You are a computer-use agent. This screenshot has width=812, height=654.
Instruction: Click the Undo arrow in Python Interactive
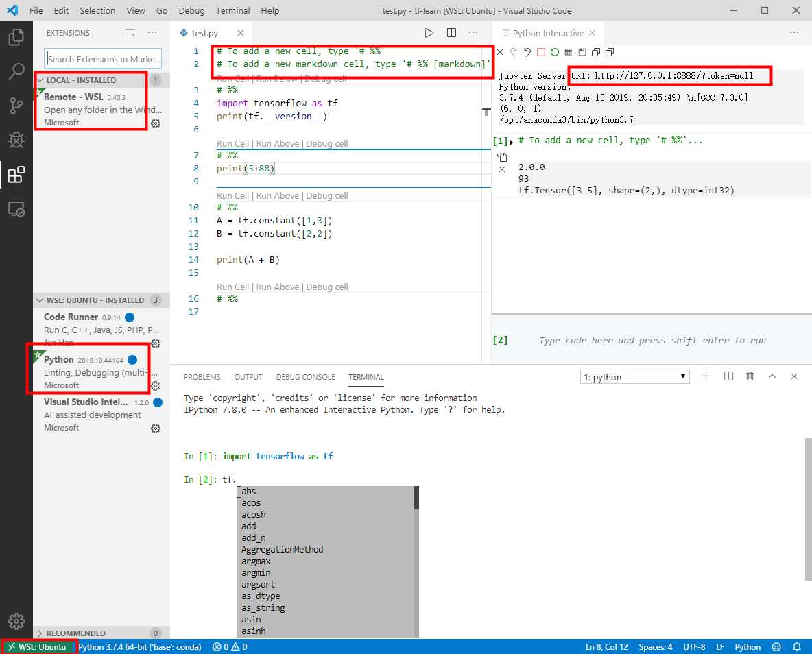(527, 52)
